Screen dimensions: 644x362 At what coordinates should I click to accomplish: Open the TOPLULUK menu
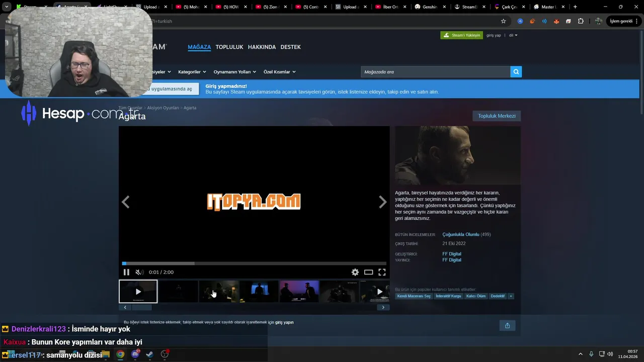click(229, 47)
